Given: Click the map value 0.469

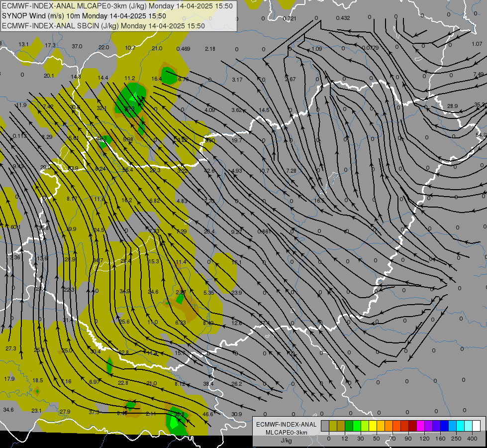Looking at the screenshot, I should point(183,49).
